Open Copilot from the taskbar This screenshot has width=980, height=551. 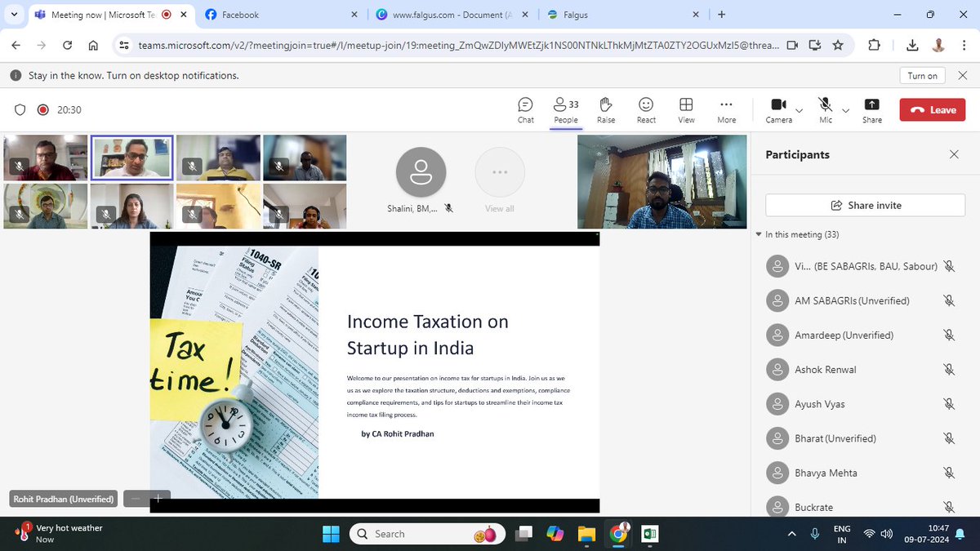[x=555, y=534]
